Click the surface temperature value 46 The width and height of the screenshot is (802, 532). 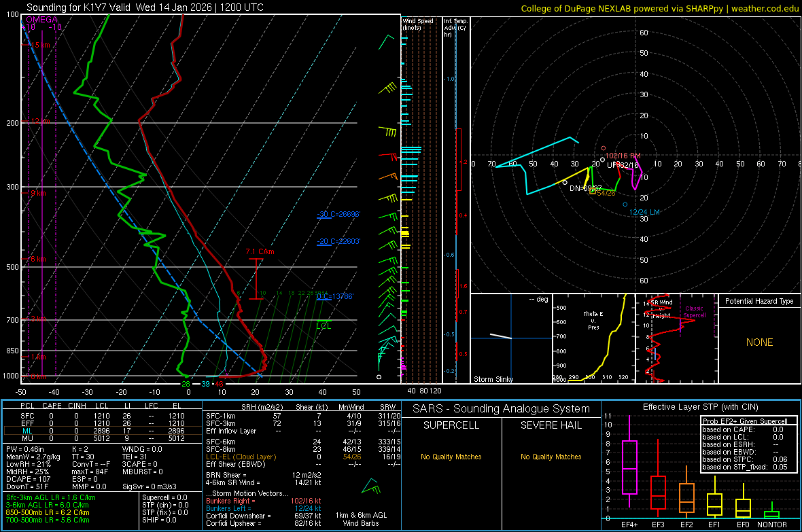219,384
